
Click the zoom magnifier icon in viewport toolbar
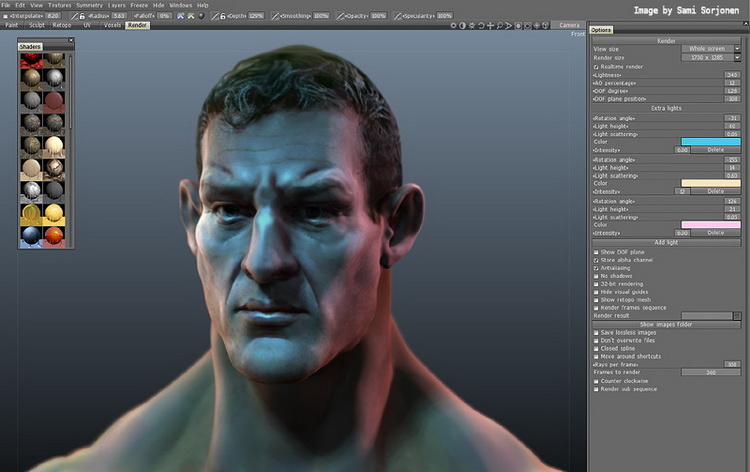498,25
